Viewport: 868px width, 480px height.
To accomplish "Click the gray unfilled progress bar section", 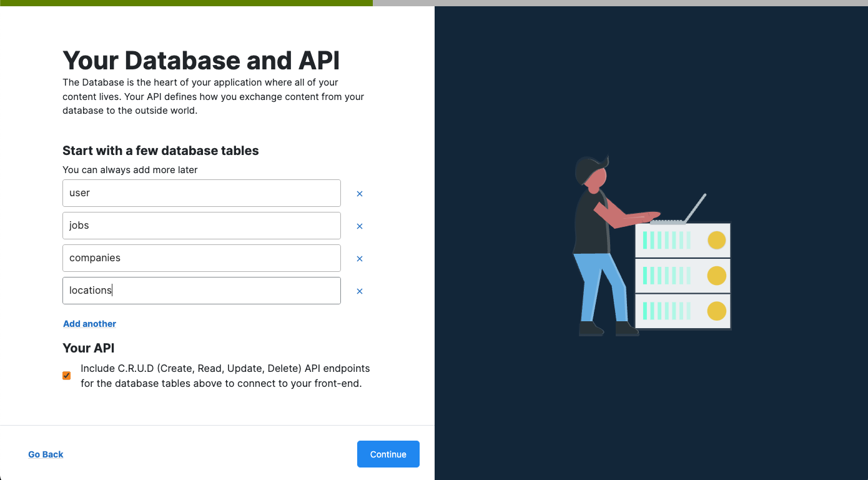I will (619, 2).
